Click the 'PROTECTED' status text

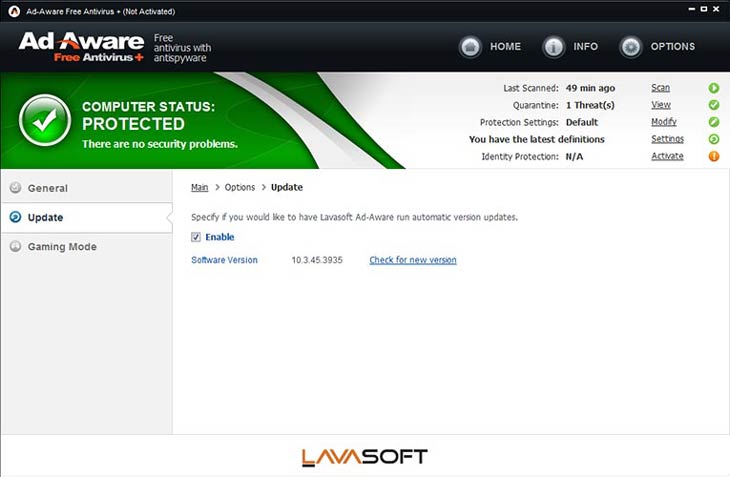(x=134, y=124)
